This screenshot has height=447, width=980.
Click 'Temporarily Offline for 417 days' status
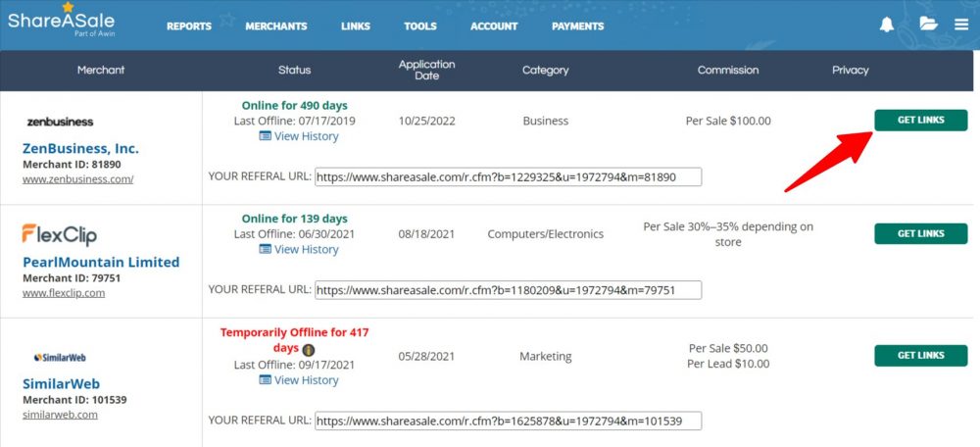click(x=294, y=340)
